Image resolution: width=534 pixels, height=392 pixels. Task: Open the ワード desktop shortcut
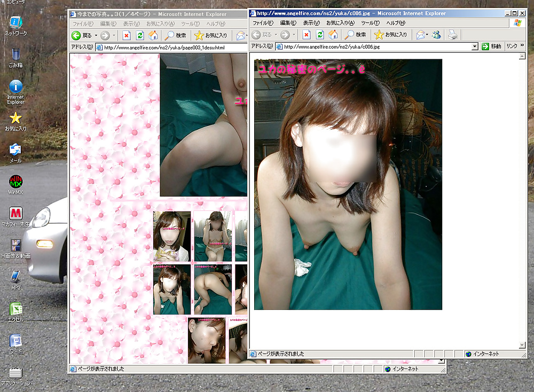click(15, 341)
